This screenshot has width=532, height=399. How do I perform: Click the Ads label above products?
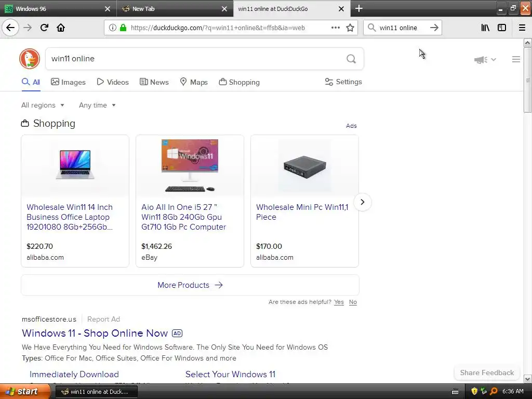coord(351,126)
